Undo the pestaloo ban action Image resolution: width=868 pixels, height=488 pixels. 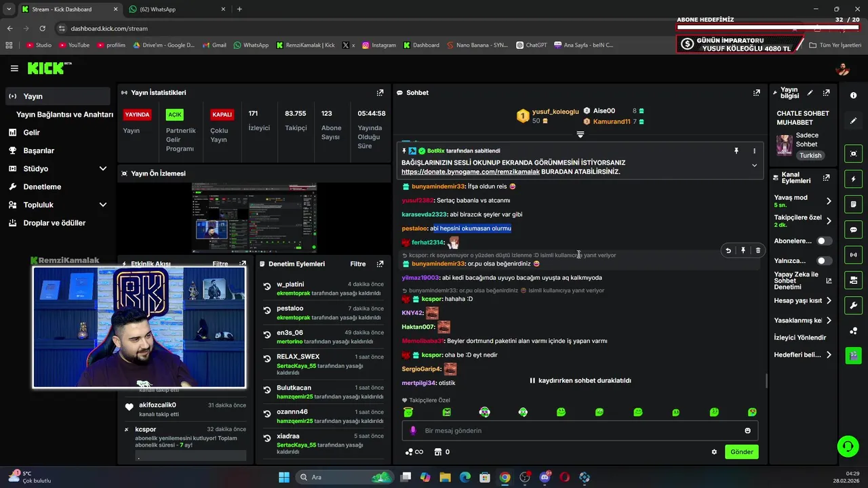tap(267, 312)
